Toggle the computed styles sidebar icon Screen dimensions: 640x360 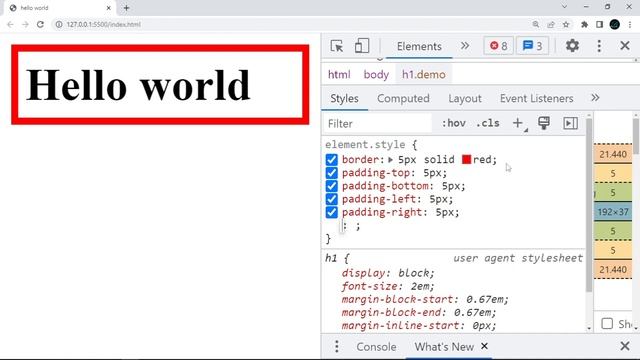click(570, 123)
